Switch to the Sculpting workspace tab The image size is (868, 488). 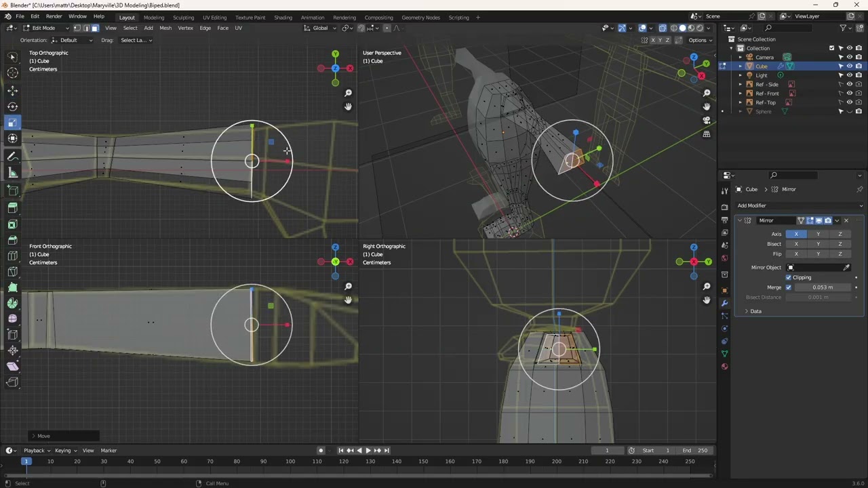pyautogui.click(x=183, y=17)
